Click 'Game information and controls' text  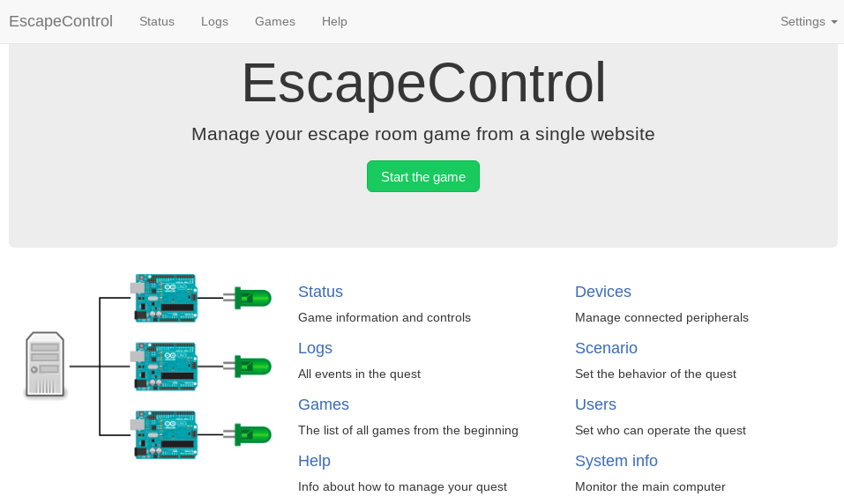(x=385, y=317)
